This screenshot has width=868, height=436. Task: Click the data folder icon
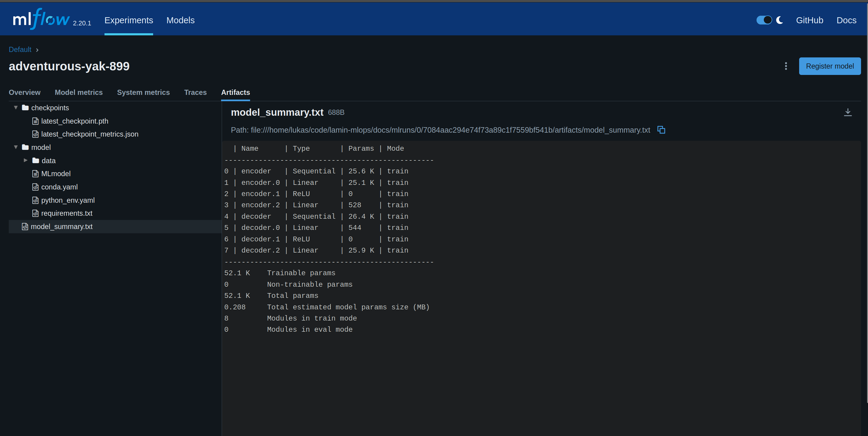tap(36, 160)
